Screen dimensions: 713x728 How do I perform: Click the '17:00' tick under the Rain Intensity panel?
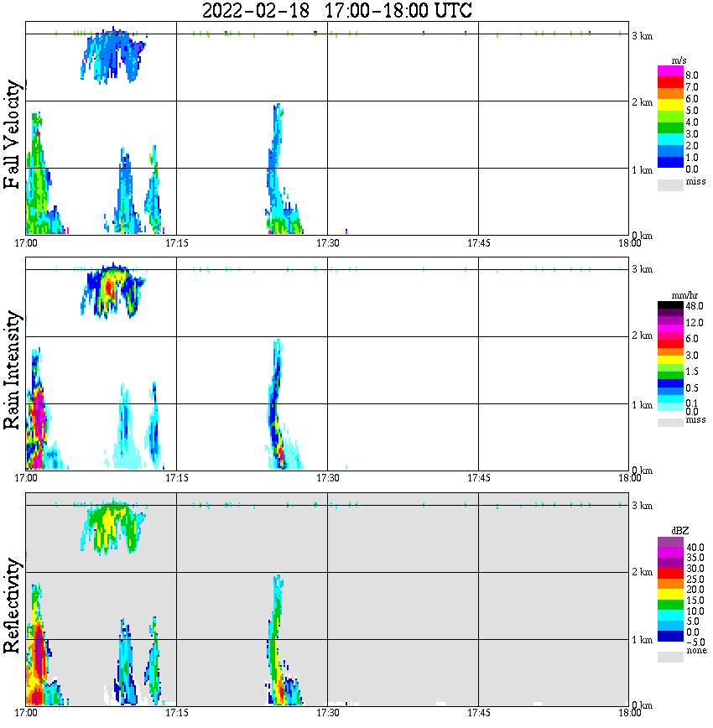pos(26,478)
